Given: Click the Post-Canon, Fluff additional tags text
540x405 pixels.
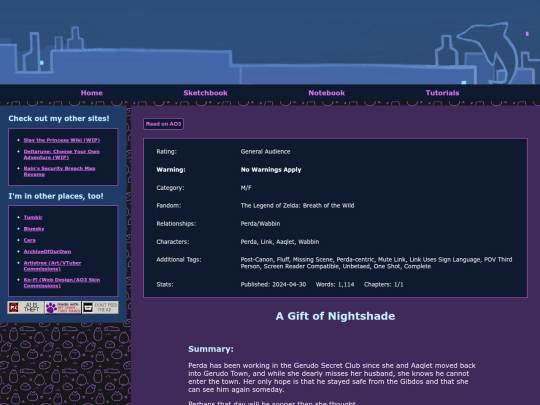Looking at the screenshot, I should coord(376,263).
